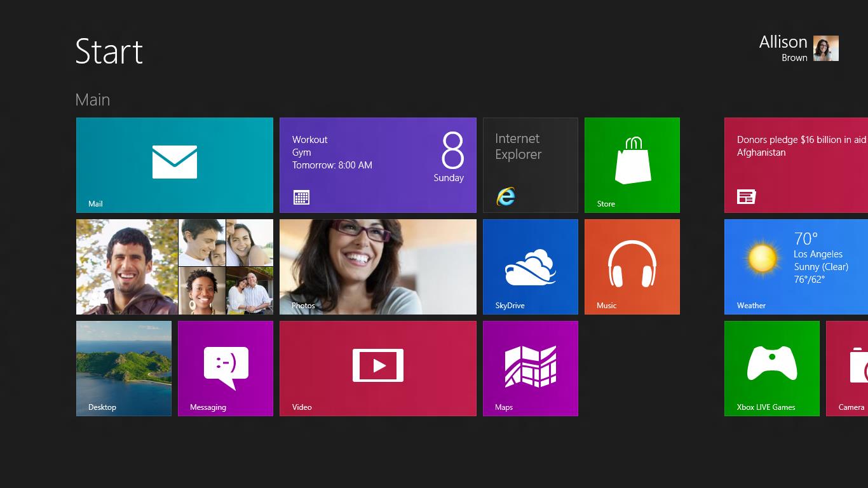Launch Internet Explorer via its e logo
868x488 pixels.
[506, 196]
